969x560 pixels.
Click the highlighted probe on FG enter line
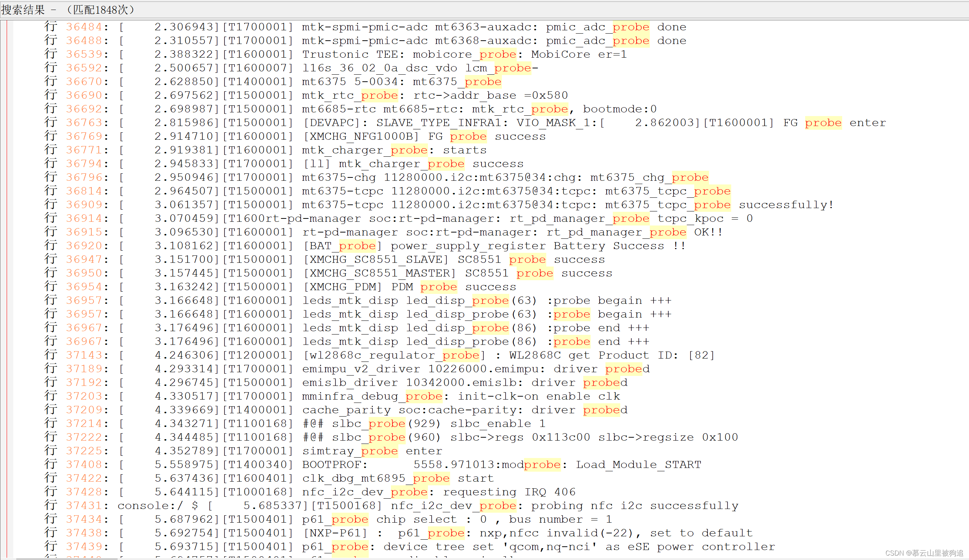pos(823,122)
